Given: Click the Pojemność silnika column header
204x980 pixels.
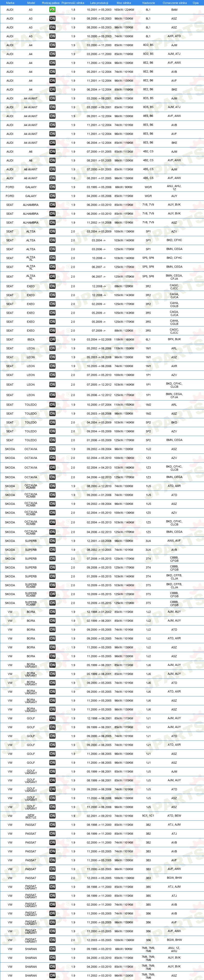Looking at the screenshot, I should pos(73,3).
